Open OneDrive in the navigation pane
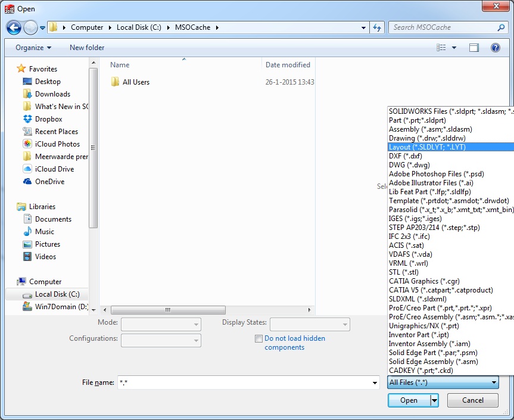The height and width of the screenshot is (420, 514). click(43, 181)
